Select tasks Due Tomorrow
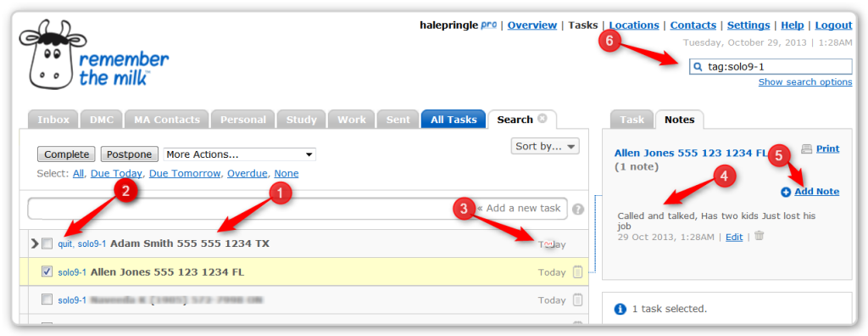The image size is (868, 336). [185, 173]
